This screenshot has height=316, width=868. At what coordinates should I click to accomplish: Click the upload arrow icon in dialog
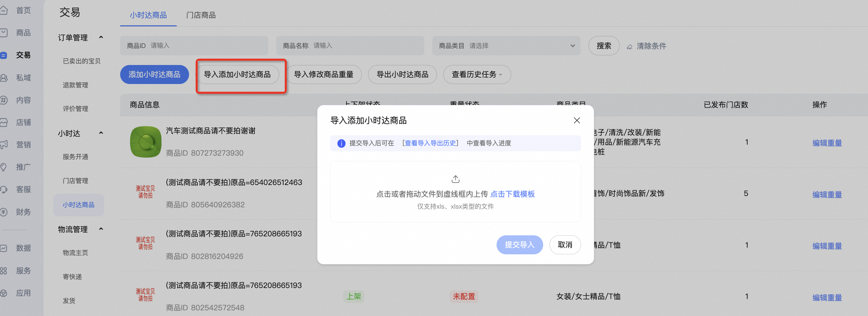tap(456, 179)
